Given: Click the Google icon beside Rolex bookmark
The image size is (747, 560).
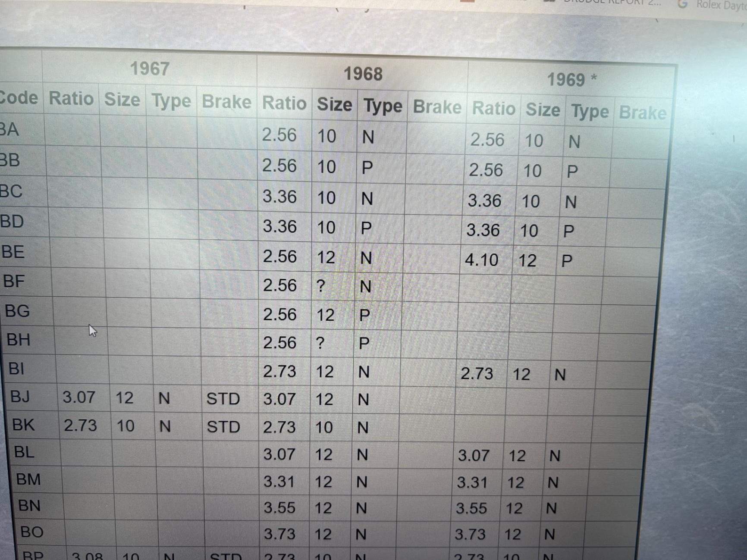Looking at the screenshot, I should 682,4.
